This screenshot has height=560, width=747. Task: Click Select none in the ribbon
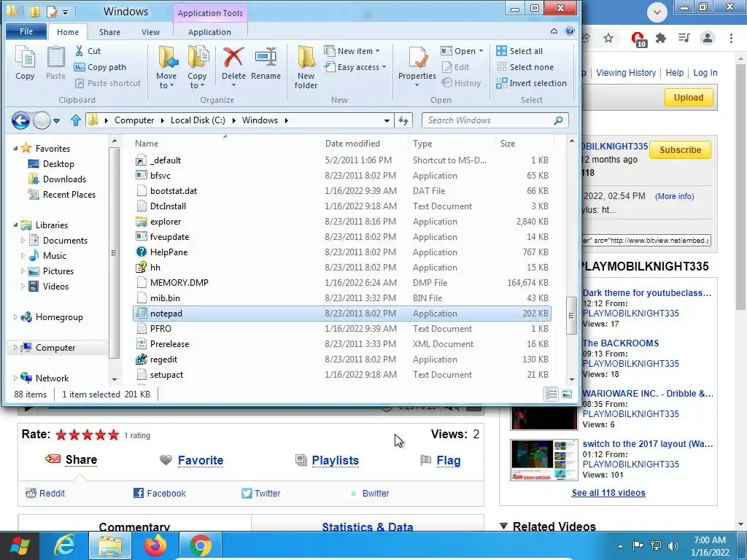pos(525,67)
